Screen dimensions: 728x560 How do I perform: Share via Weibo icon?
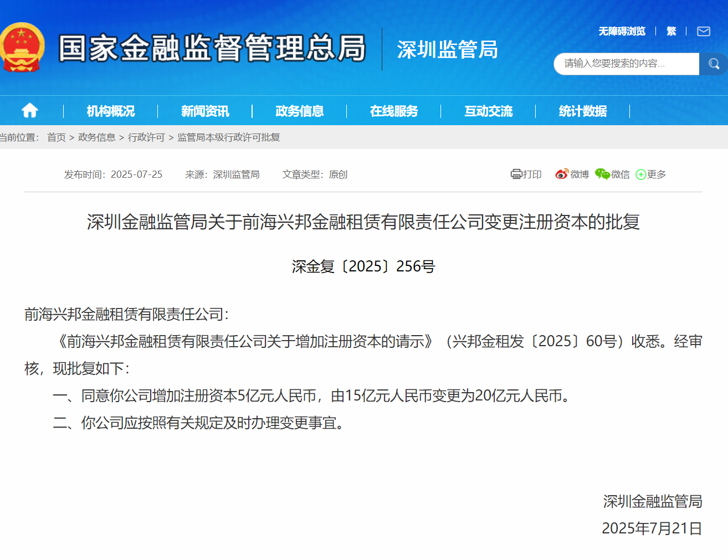coord(562,174)
